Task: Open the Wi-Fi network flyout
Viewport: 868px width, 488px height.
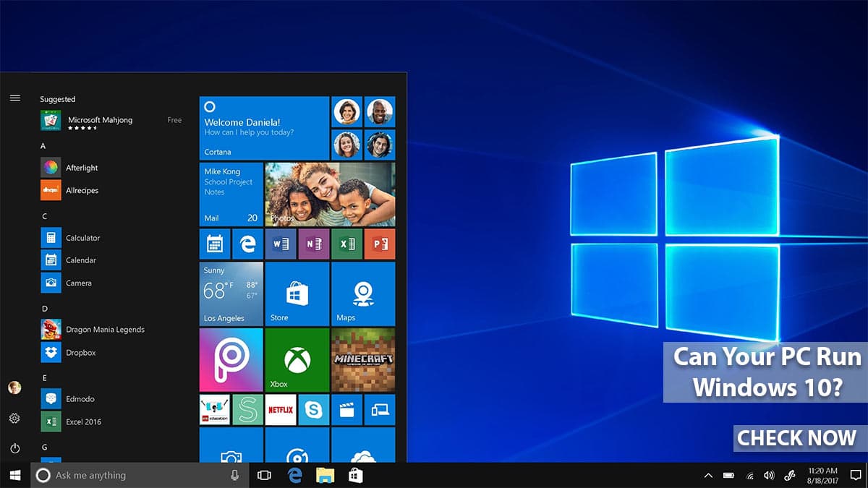Action: pos(749,475)
